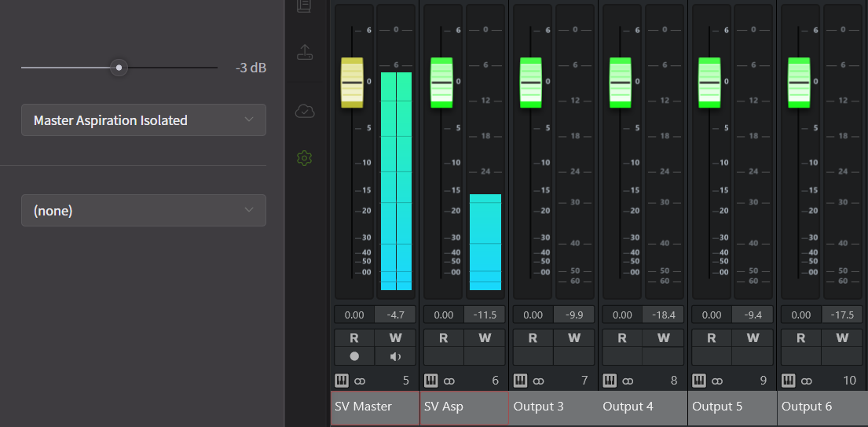The image size is (868, 427).
Task: Reset the -17.5 peak on Output 6
Action: (x=842, y=315)
